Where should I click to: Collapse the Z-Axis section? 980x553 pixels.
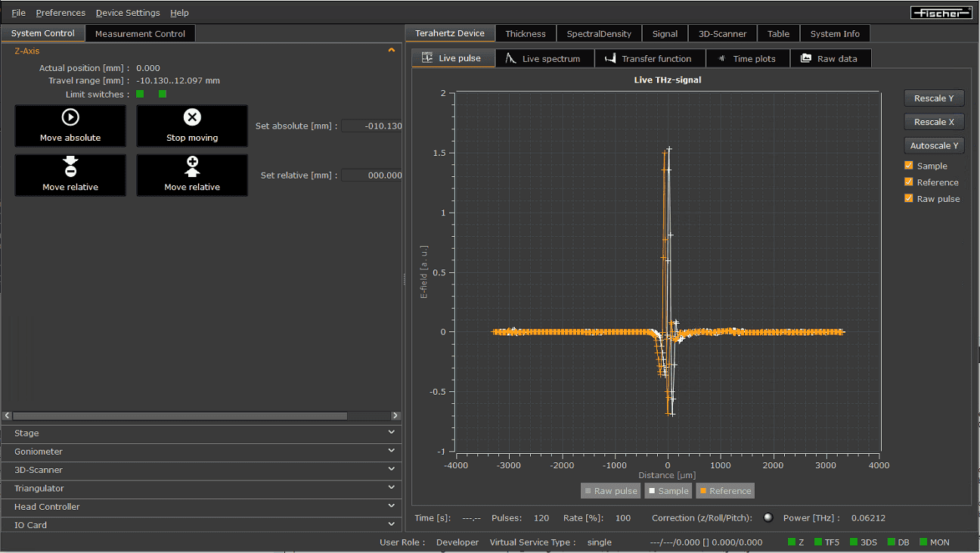click(392, 50)
